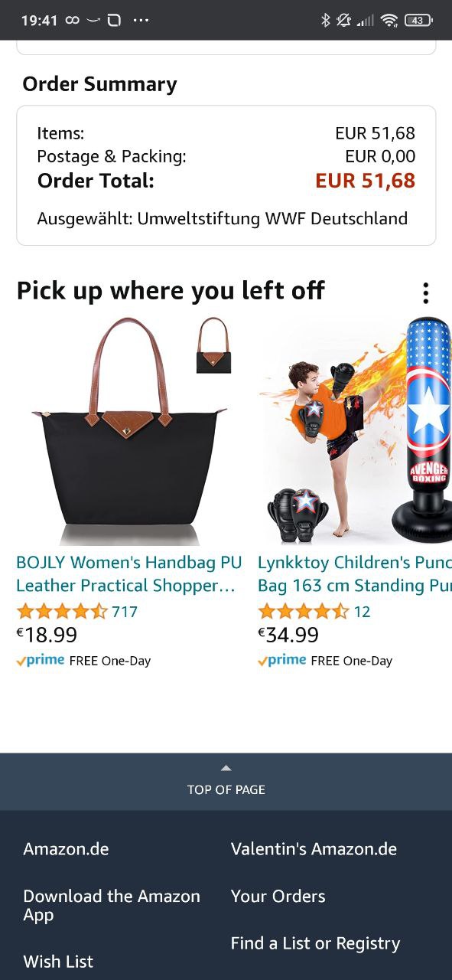452x980 pixels.
Task: Click the TOP OF PAGE button
Action: pos(226,782)
